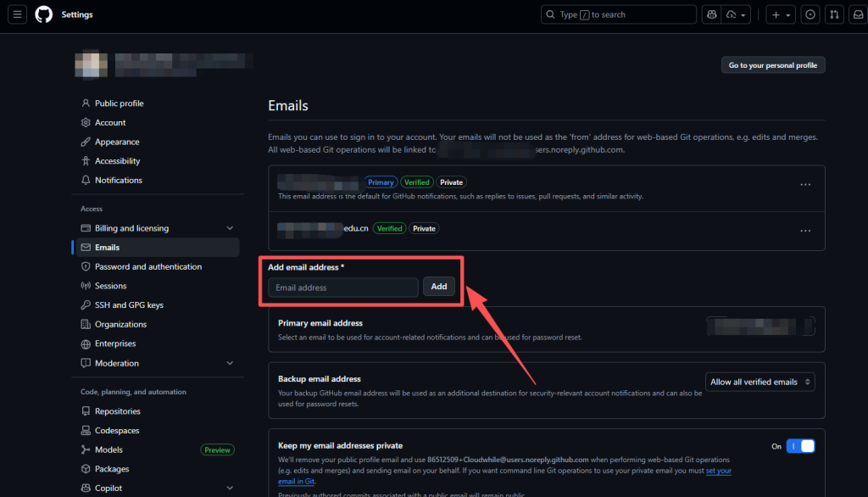
Task: Open options menu for the edu.cn email
Action: [805, 231]
